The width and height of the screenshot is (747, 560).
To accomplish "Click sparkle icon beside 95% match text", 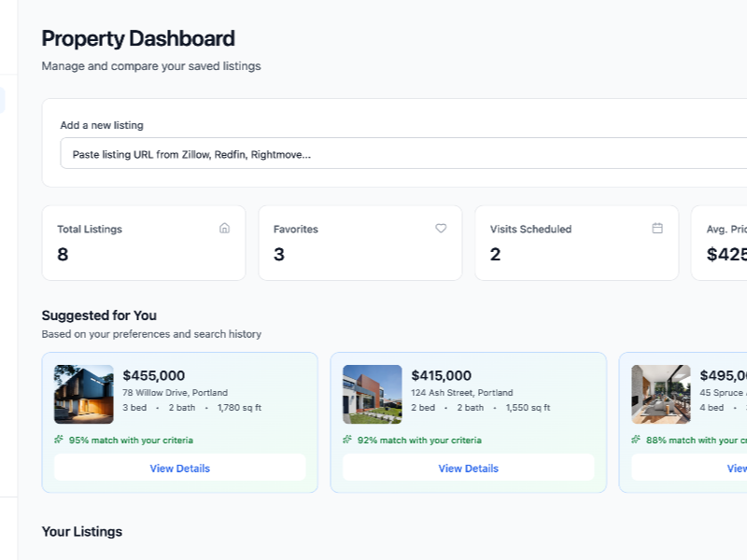I will point(59,440).
